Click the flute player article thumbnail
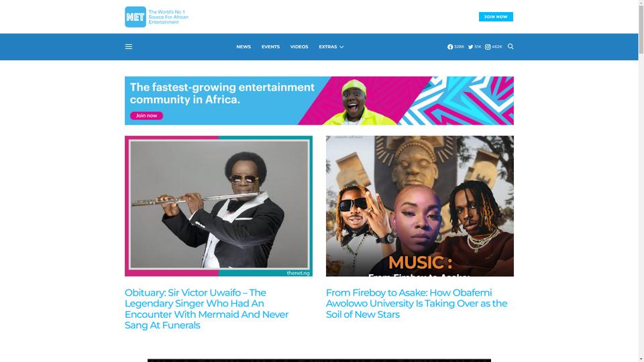The image size is (644, 362). click(219, 206)
